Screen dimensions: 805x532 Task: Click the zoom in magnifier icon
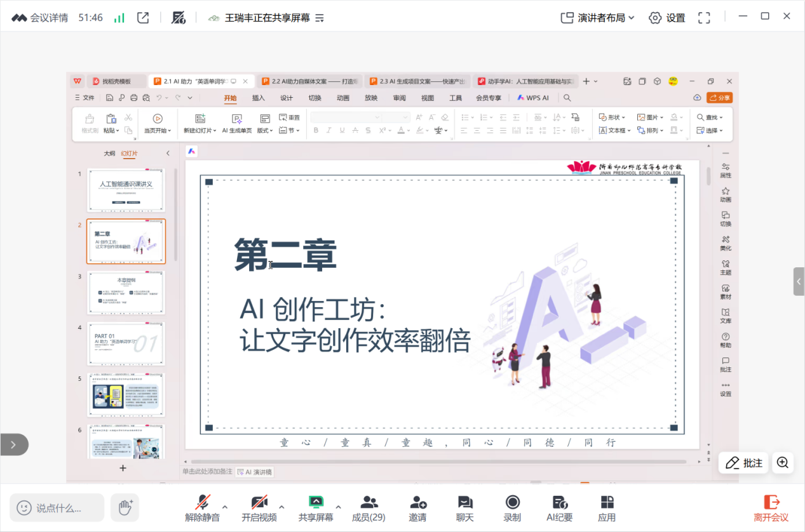click(783, 463)
